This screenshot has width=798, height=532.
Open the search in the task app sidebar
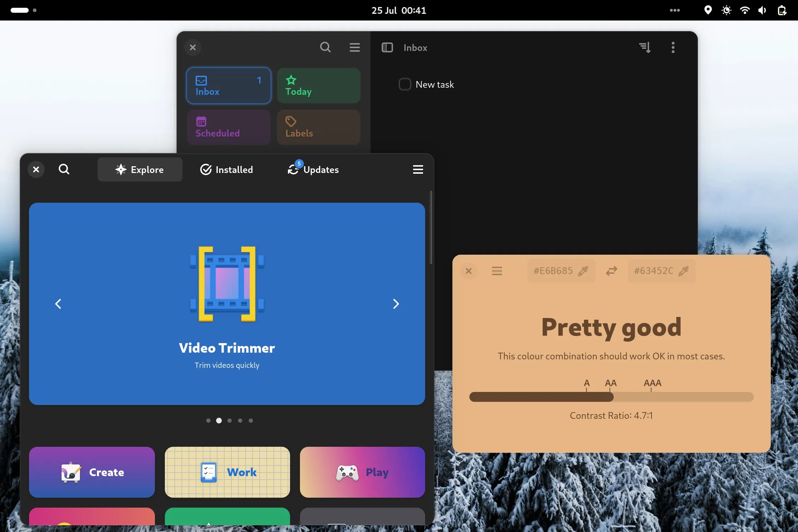coord(325,47)
